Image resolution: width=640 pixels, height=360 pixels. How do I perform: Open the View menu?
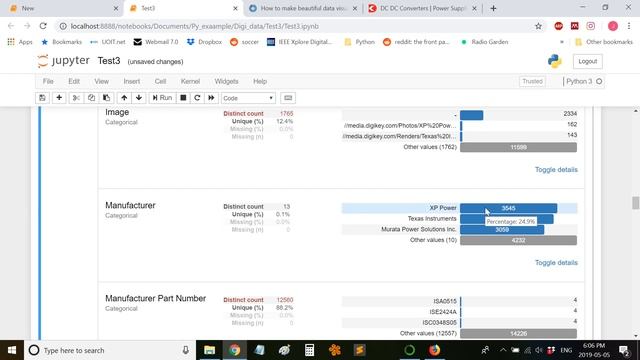click(102, 81)
